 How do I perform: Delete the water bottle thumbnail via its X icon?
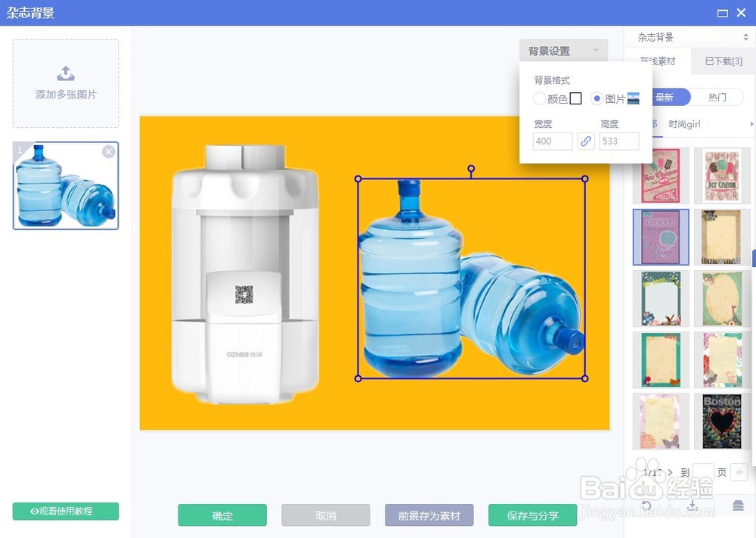(x=108, y=151)
